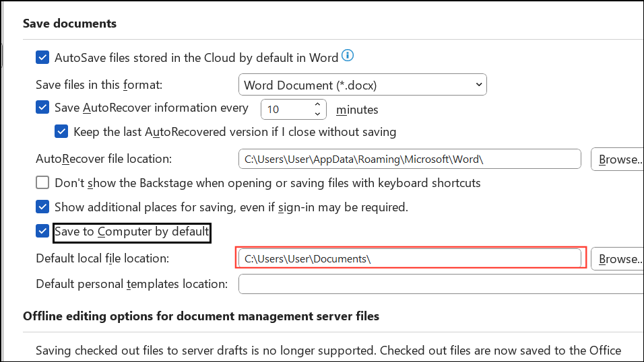Image resolution: width=644 pixels, height=362 pixels.
Task: Click the AutoRecover file location path field
Action: tap(410, 159)
